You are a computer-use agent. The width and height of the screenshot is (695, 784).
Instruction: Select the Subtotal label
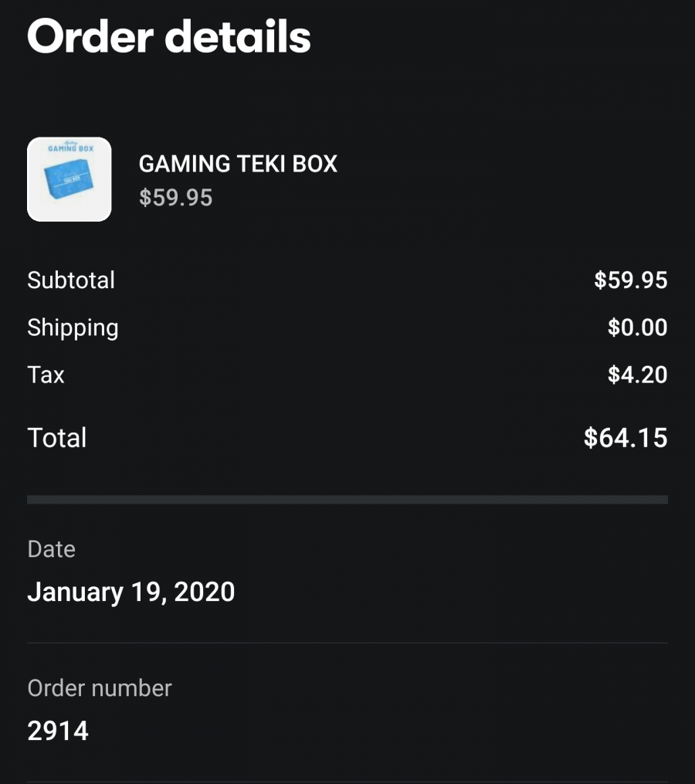(71, 280)
